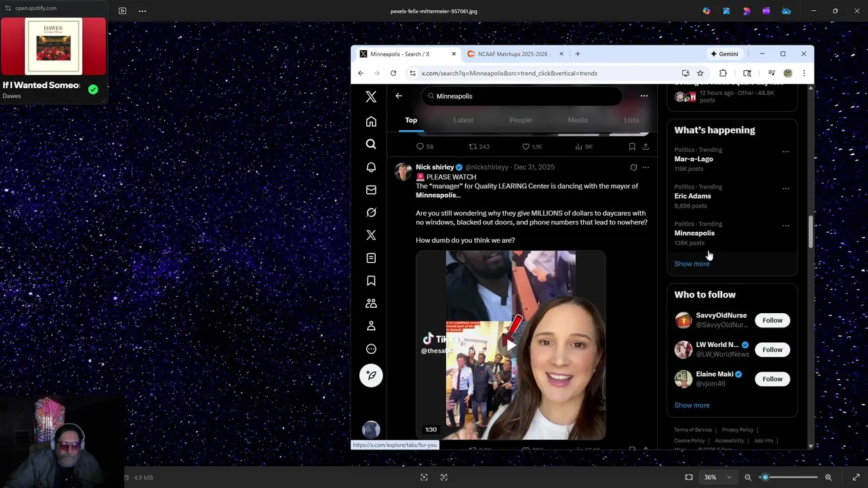
Task: Open Chrome media control icon
Action: click(772, 73)
